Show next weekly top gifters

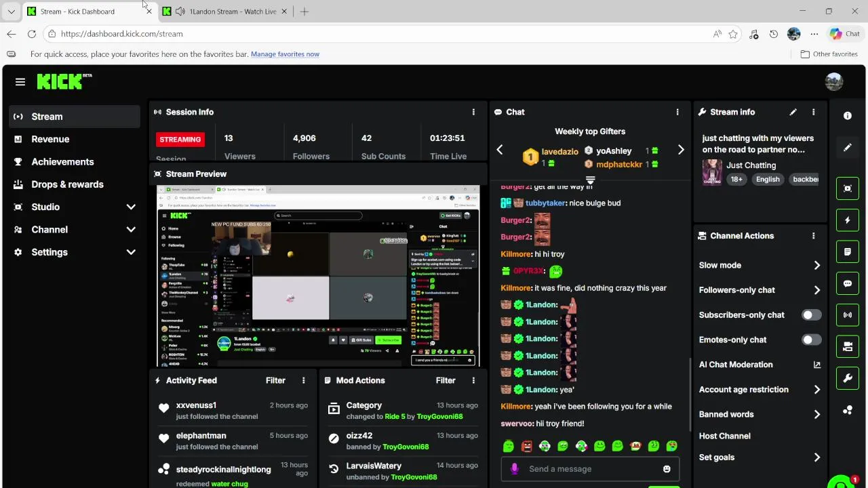click(x=680, y=150)
